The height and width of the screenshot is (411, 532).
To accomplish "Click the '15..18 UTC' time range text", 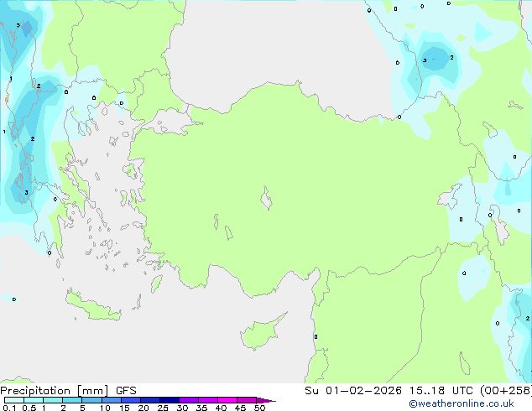I will [441, 391].
